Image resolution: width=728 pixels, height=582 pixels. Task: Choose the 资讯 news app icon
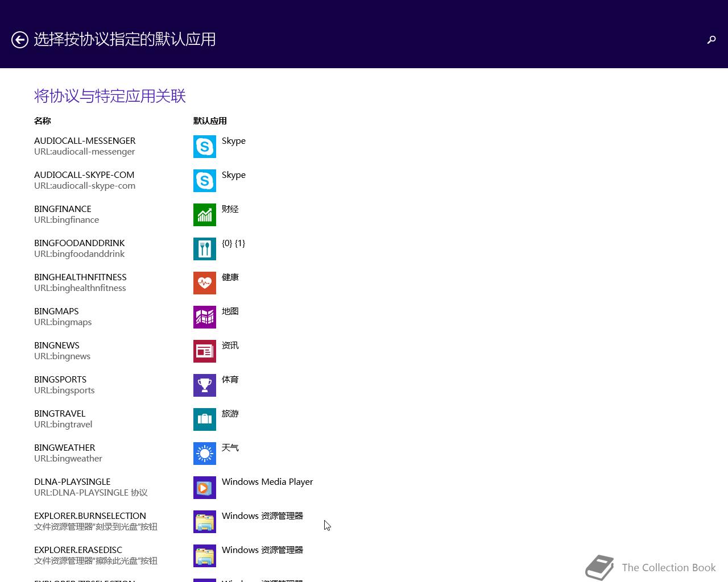(205, 351)
